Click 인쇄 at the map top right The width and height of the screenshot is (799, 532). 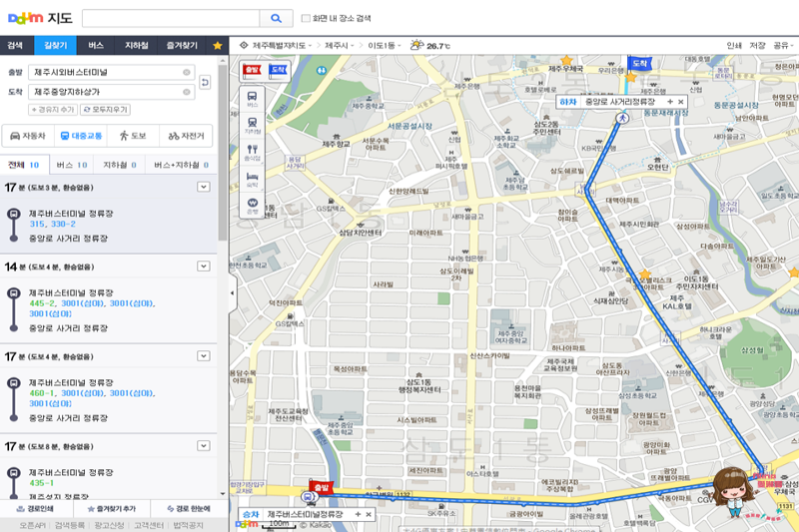click(734, 45)
